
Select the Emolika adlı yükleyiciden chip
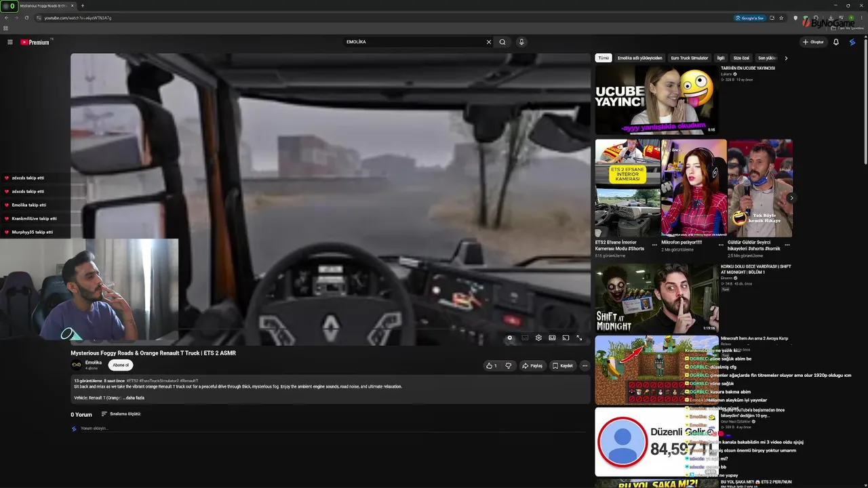[639, 58]
